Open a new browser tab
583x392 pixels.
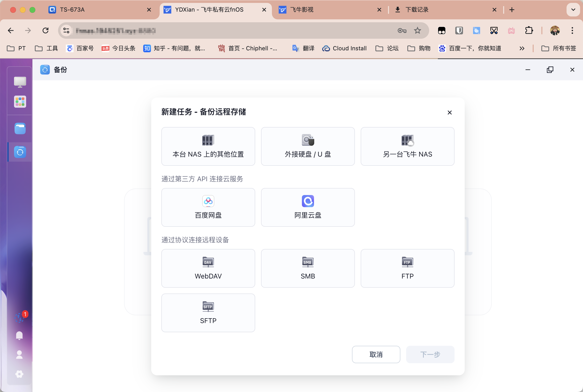point(512,10)
